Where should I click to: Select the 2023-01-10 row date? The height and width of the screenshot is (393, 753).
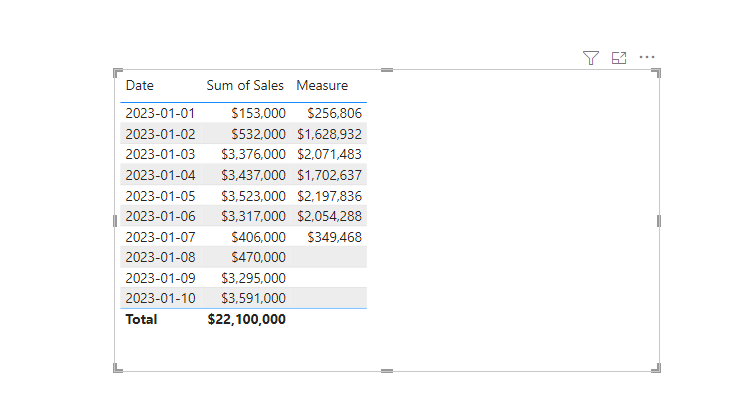click(x=160, y=298)
